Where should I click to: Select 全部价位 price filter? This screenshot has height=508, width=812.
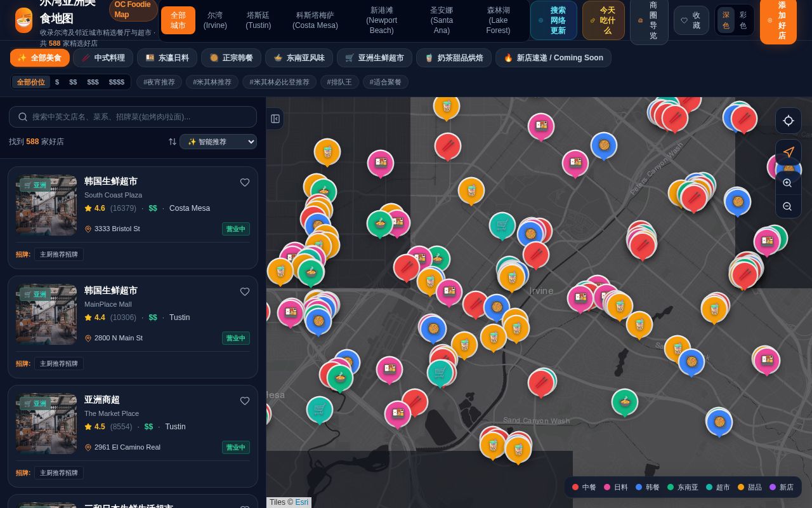tap(31, 82)
